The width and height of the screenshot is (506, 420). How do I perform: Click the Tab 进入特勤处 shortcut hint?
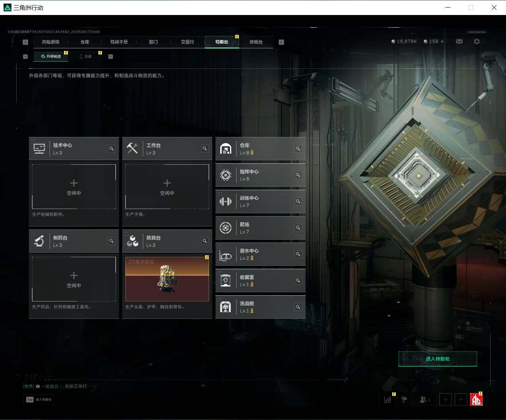tap(39, 399)
